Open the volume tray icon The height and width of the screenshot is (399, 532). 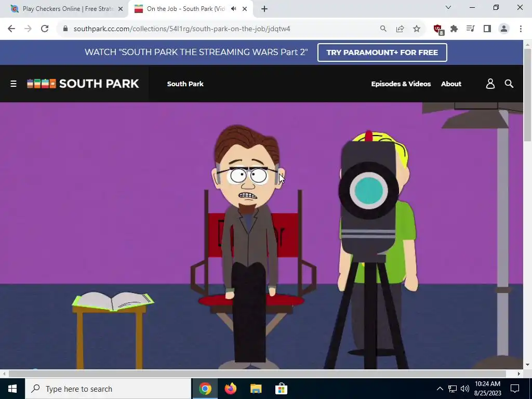465,389
